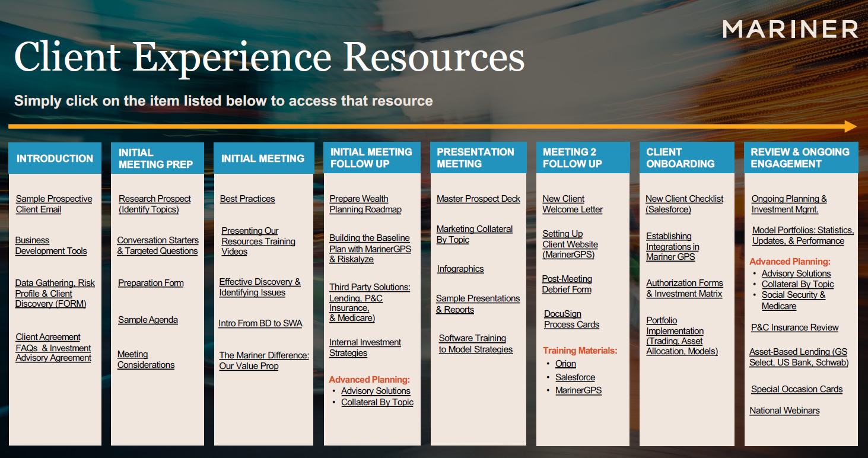Open Marketing Collateral By Topic link
Screen dimensions: 868x458
click(x=475, y=234)
